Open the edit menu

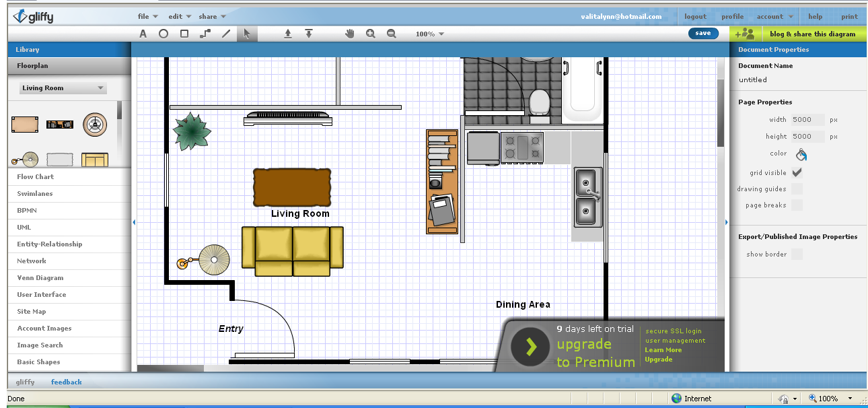[x=180, y=16]
